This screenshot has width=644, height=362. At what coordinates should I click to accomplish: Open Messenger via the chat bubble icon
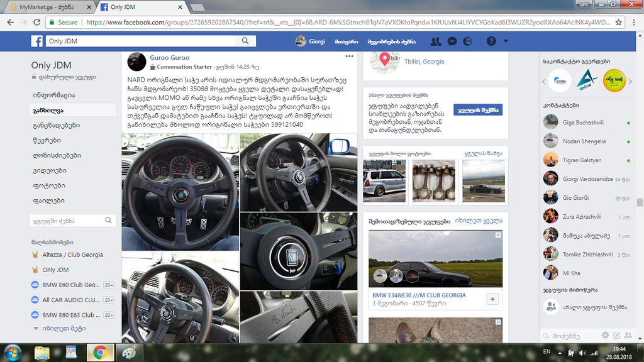[452, 41]
